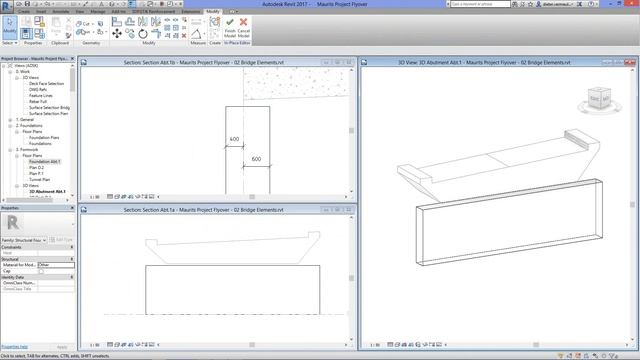Click the Save icon in quick access toolbar
The width and height of the screenshot is (640, 360).
(x=27, y=4)
